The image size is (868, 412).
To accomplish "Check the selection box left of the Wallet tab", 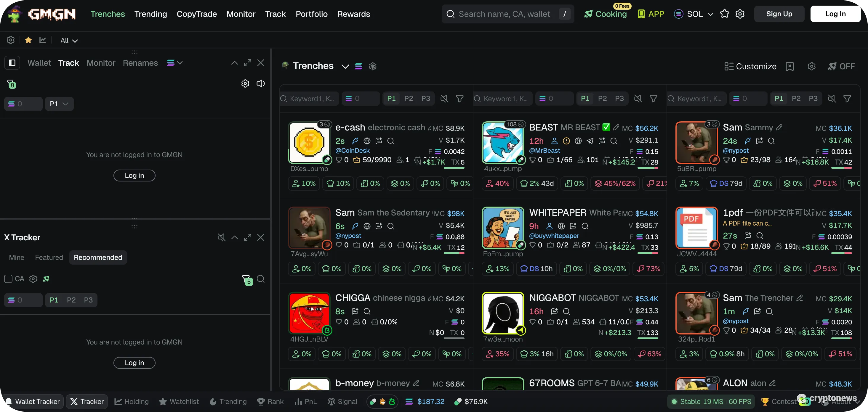I will [12, 63].
